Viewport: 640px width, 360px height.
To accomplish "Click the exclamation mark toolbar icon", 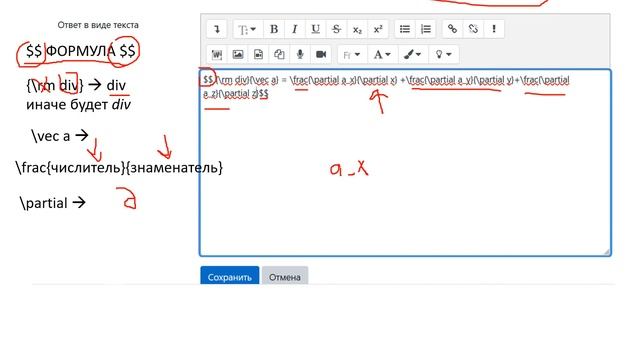I will [494, 29].
